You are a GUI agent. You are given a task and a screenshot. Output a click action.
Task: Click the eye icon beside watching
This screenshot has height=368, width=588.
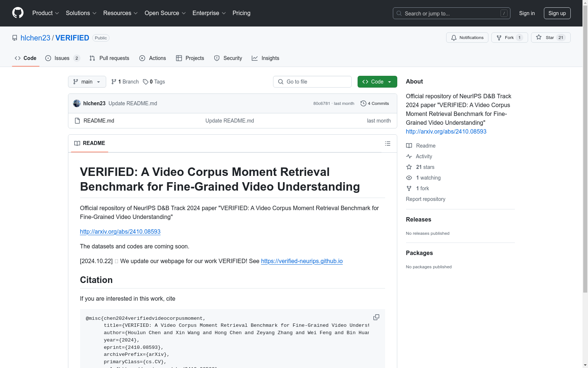[x=409, y=178]
